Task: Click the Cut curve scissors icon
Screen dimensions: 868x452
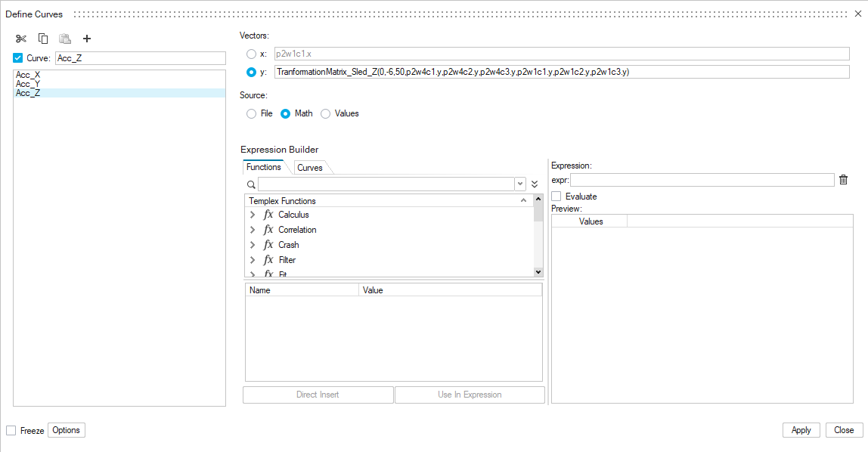Action: tap(21, 39)
